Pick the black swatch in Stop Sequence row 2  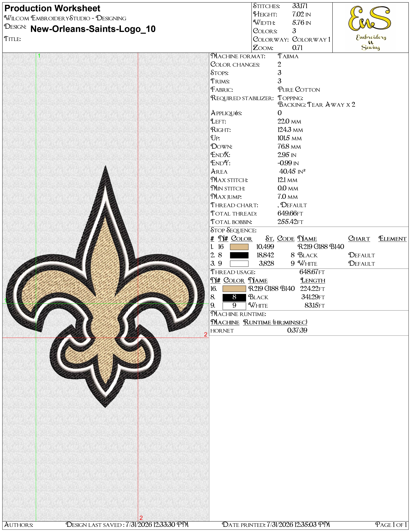(x=239, y=255)
